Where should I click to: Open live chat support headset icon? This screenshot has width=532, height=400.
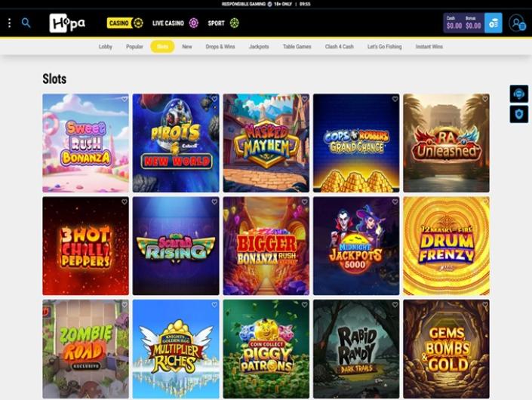coord(518,94)
